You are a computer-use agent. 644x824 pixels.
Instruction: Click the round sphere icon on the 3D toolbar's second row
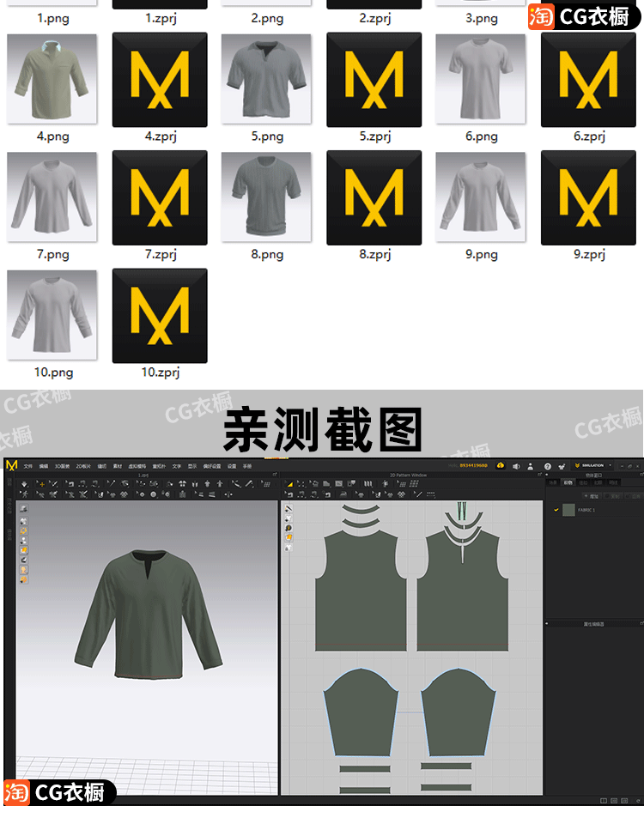pos(153,494)
